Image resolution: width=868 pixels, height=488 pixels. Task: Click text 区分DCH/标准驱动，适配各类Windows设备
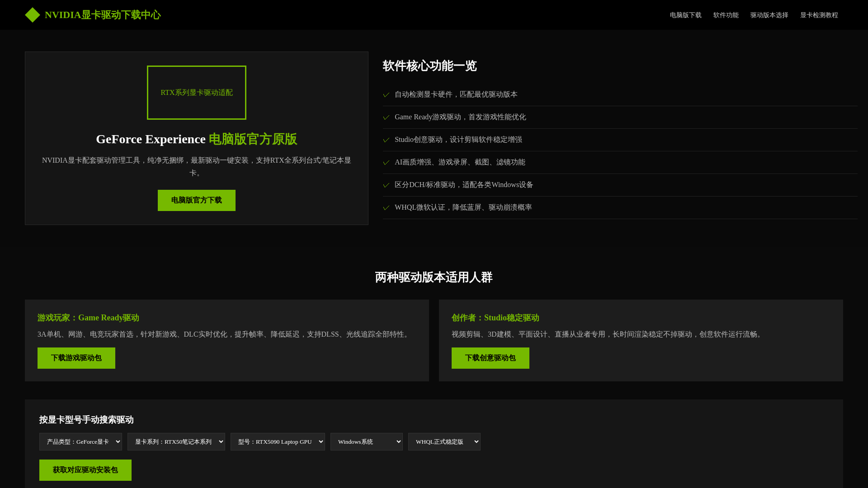(464, 185)
